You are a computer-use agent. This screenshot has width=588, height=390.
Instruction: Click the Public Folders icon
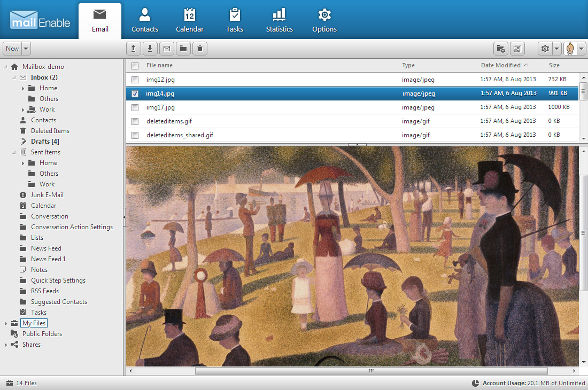click(x=14, y=334)
